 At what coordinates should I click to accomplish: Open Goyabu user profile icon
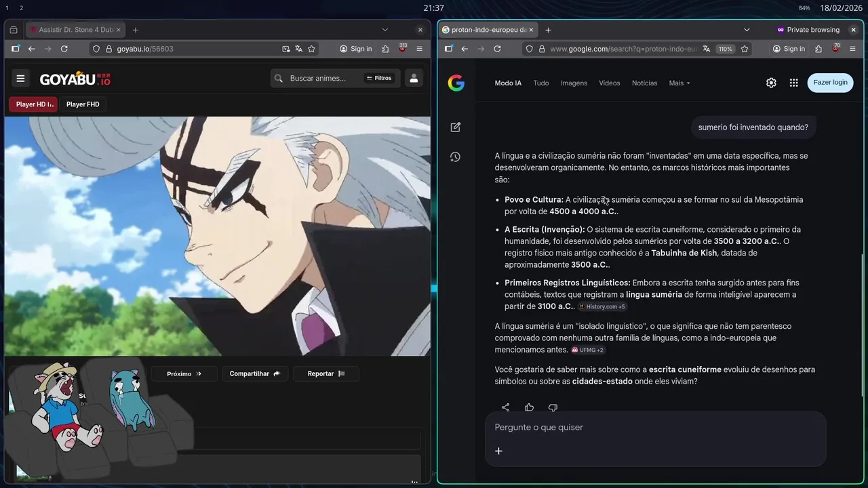[x=414, y=78]
